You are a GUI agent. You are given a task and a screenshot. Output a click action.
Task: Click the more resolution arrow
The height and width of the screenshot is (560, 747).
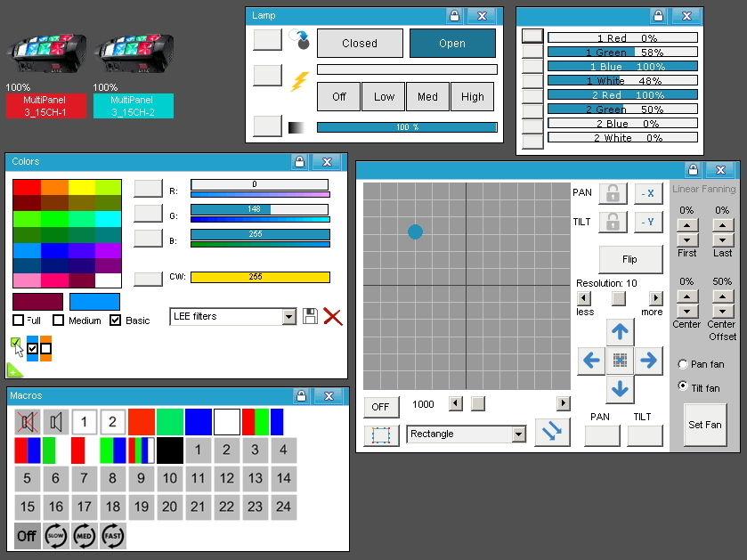click(x=656, y=298)
